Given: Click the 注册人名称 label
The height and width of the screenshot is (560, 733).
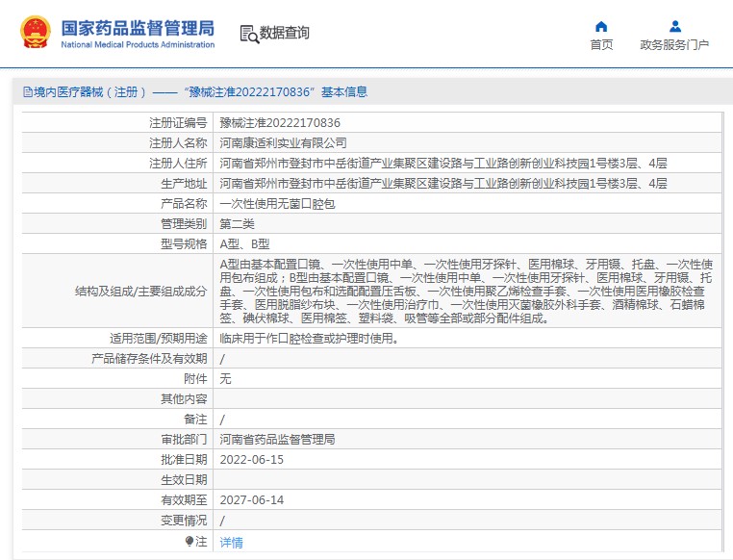Looking at the screenshot, I should tap(178, 143).
